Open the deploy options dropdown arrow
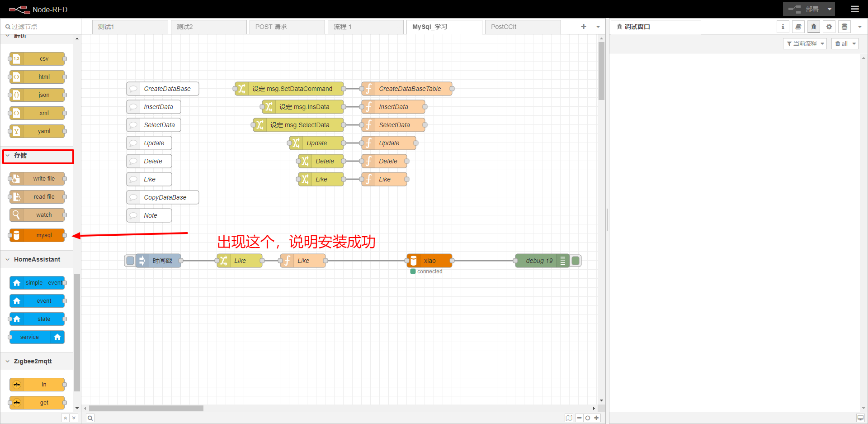868x424 pixels. [830, 9]
